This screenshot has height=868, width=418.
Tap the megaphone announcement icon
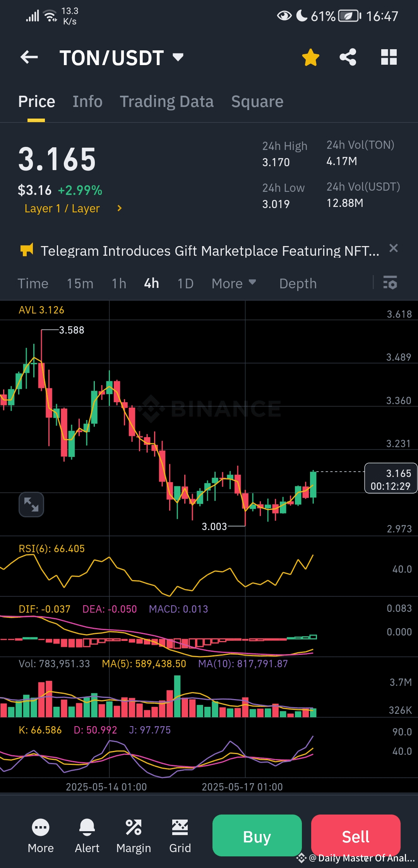(27, 250)
